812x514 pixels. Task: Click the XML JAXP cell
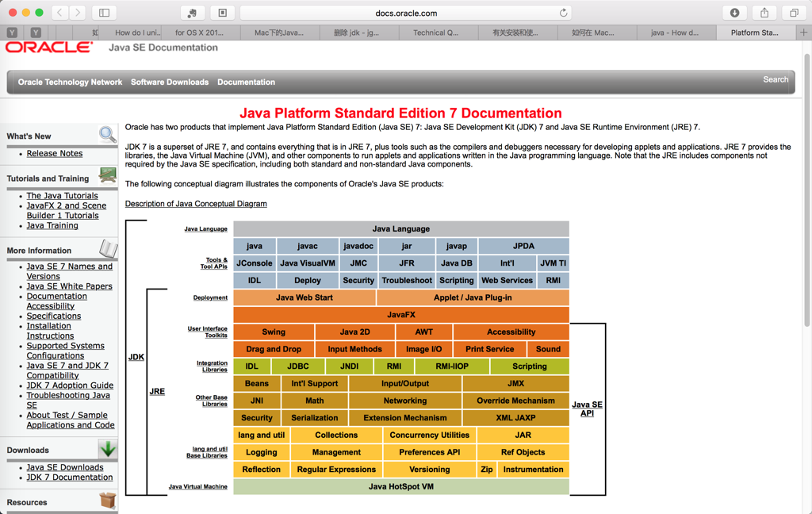[515, 417]
